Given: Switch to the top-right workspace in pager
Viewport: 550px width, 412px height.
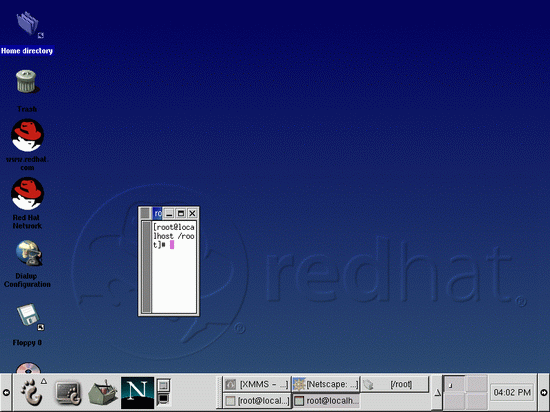Looking at the screenshot, I should click(476, 384).
